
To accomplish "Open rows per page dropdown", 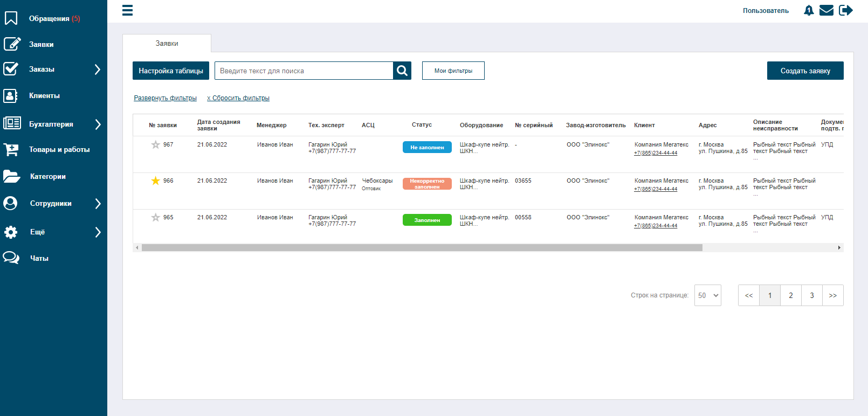I will (708, 295).
